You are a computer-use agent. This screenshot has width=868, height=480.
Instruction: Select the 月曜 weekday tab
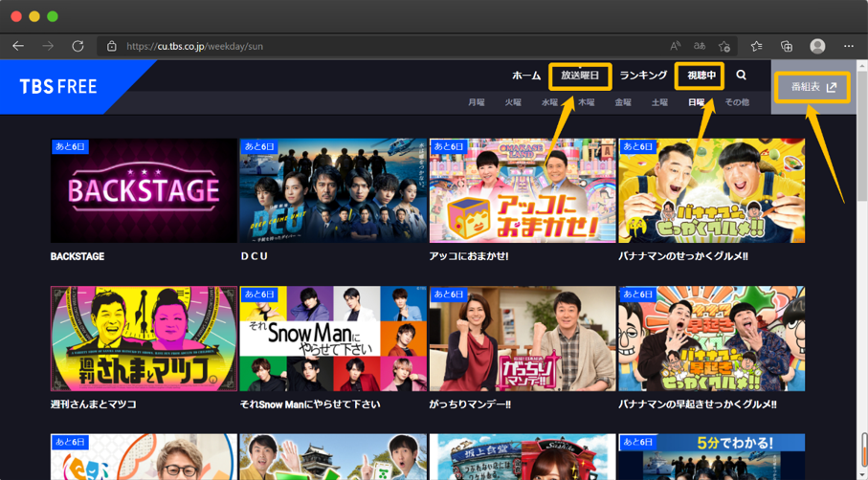tap(476, 102)
